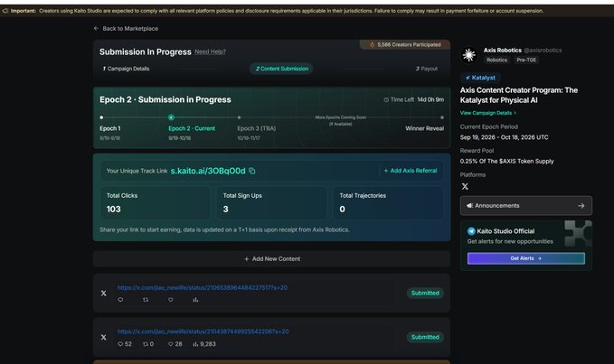
Task: Click the s.kaito.ai/3OBqO0d track link
Action: pos(208,171)
